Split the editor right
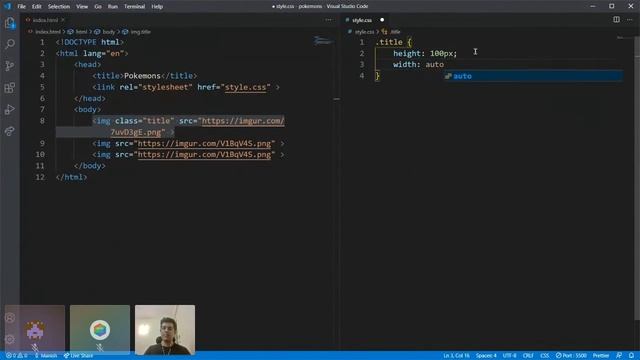 pos(616,20)
